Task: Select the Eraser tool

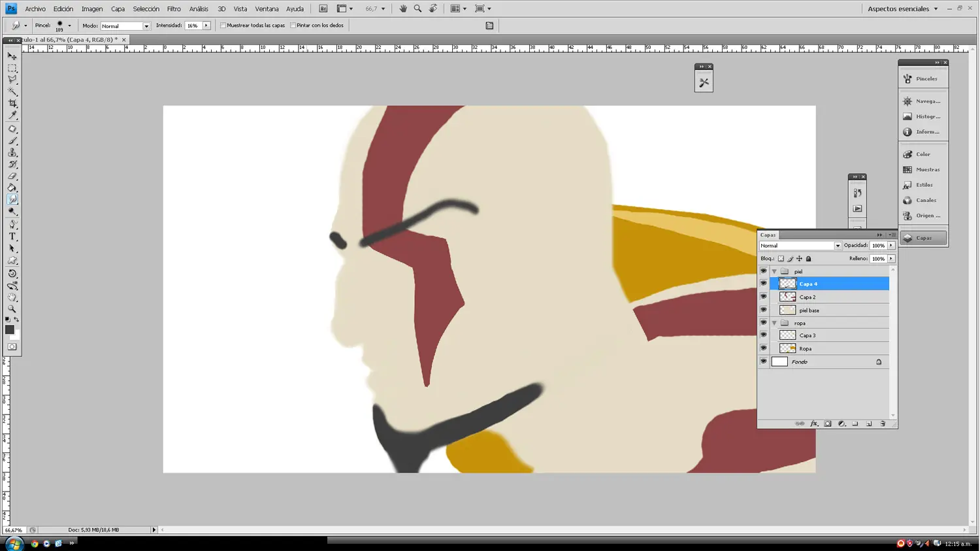Action: click(x=12, y=176)
